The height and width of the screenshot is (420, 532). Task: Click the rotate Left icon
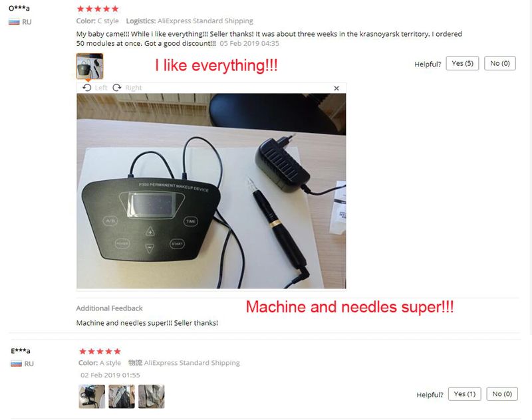[87, 88]
